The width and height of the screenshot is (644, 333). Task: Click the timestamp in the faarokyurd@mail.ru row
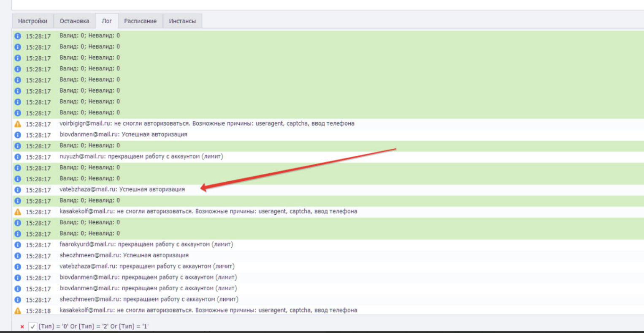coord(38,245)
